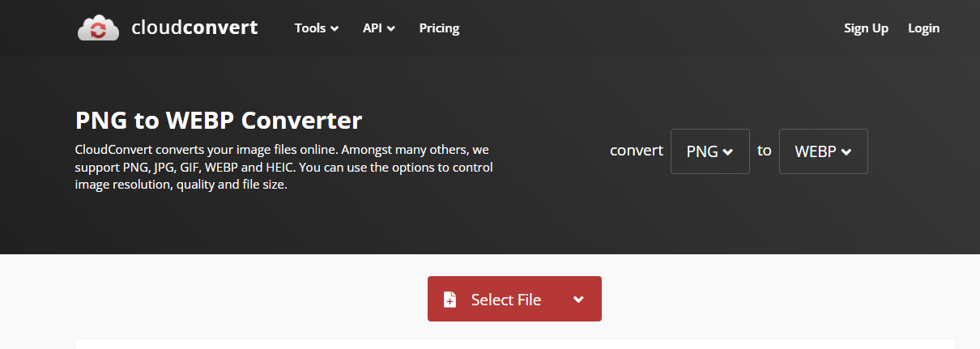The height and width of the screenshot is (349, 980).
Task: Open the PNG source format dropdown
Action: coord(709,151)
